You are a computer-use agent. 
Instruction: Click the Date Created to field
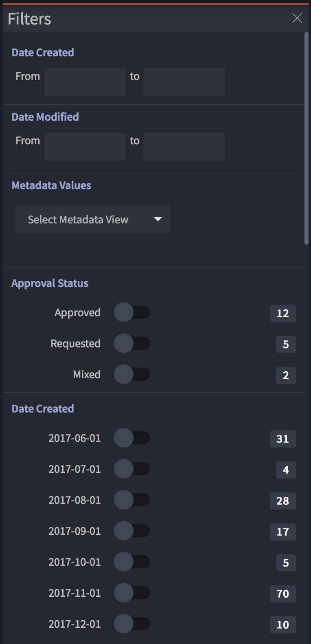(x=184, y=82)
